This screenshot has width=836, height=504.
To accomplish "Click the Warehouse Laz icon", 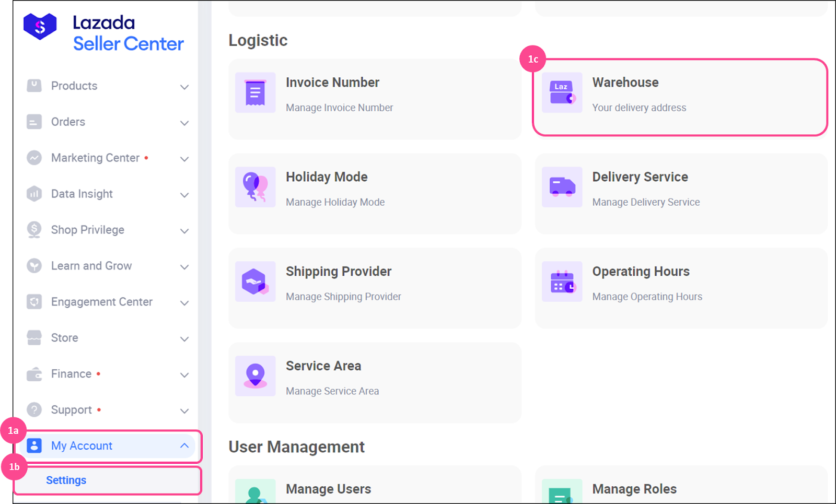I will [562, 92].
